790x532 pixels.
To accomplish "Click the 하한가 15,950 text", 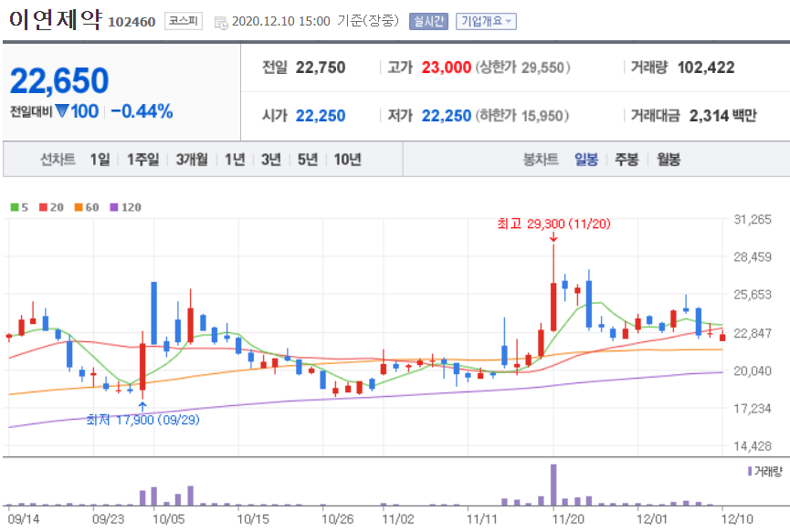I will click(x=522, y=116).
